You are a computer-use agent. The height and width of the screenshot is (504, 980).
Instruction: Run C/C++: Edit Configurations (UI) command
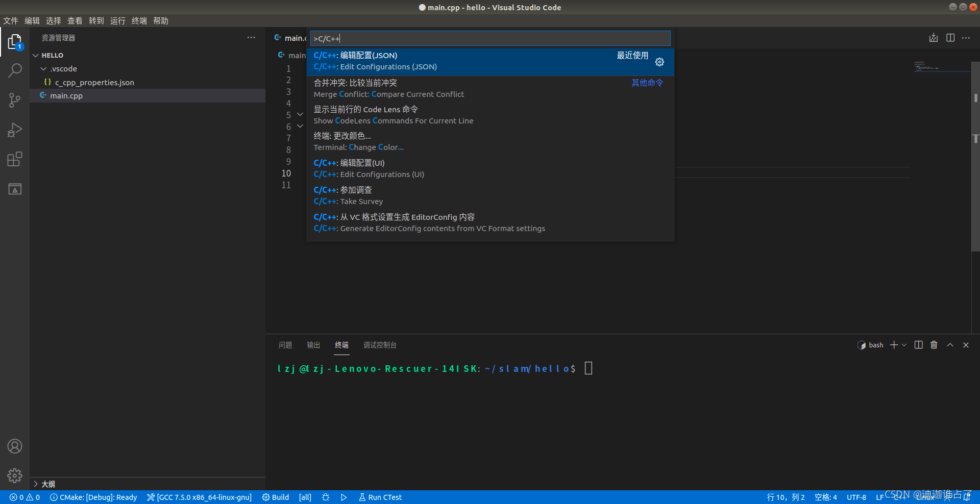tap(490, 169)
